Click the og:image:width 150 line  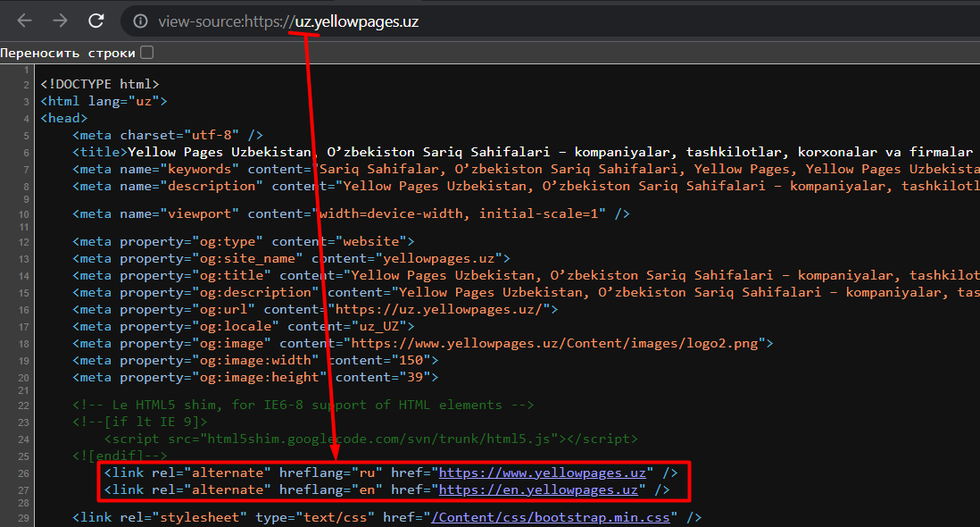tap(255, 360)
